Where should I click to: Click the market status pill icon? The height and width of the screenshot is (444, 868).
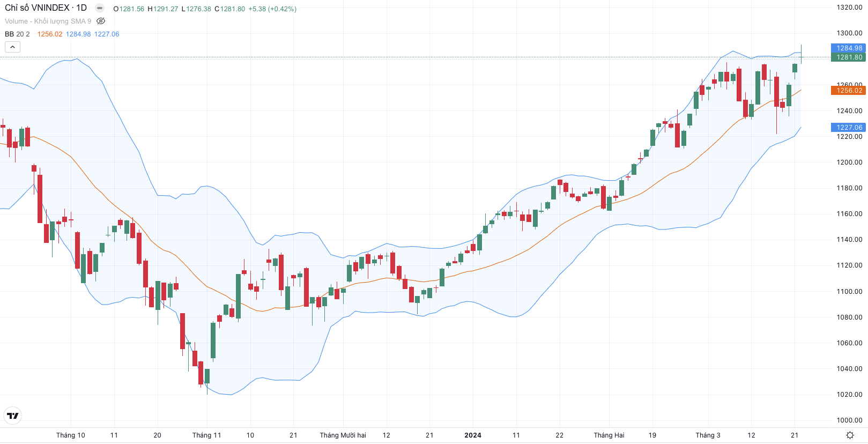point(100,8)
